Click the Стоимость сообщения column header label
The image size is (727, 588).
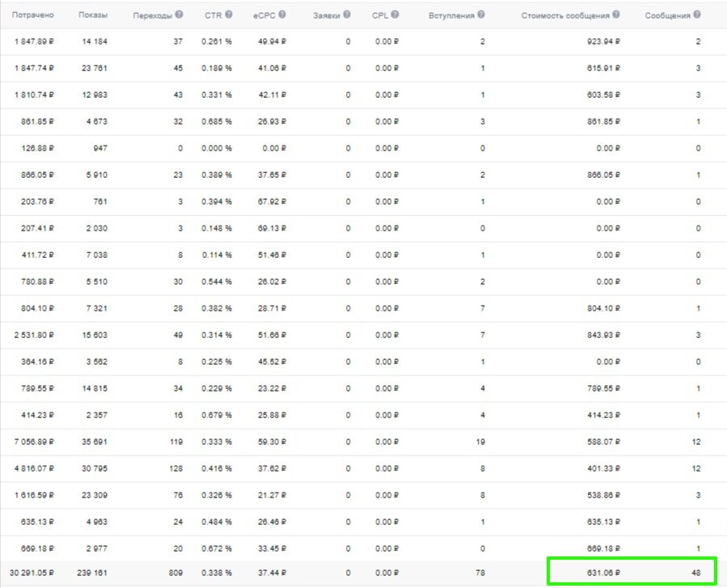pos(565,15)
